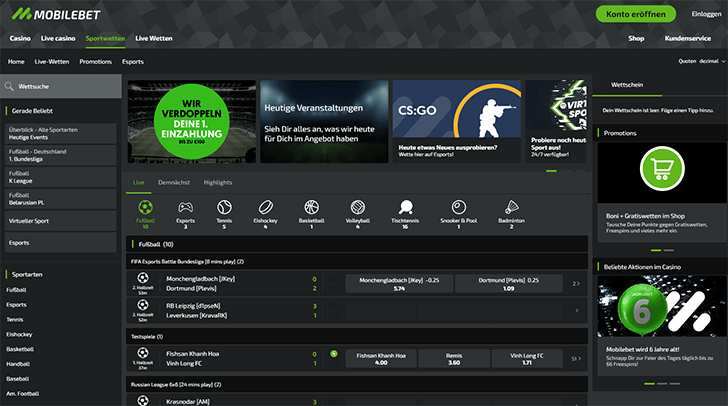Open Live-Wetten in sub navigation

[52, 62]
